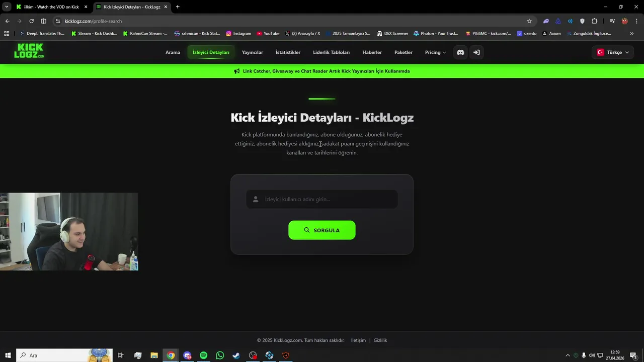Open the Gizlilik footer link
This screenshot has width=644, height=362.
(380, 340)
